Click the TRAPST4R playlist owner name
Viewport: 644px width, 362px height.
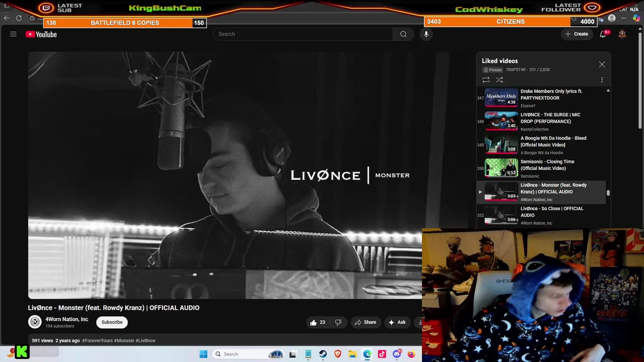click(516, 70)
